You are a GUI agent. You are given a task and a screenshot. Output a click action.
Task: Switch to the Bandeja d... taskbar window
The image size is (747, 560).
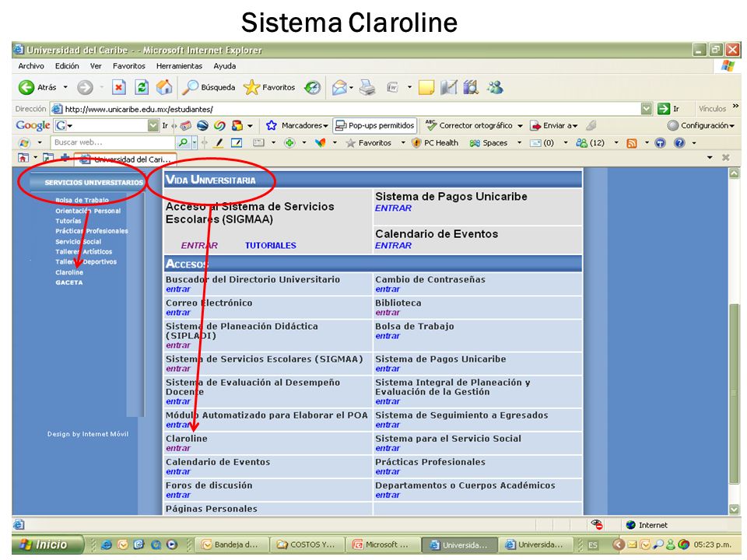232,544
